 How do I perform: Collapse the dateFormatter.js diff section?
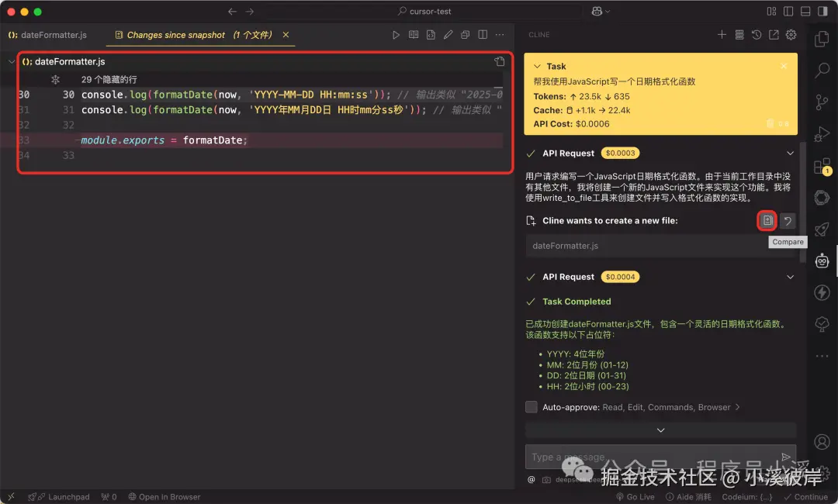[x=11, y=61]
